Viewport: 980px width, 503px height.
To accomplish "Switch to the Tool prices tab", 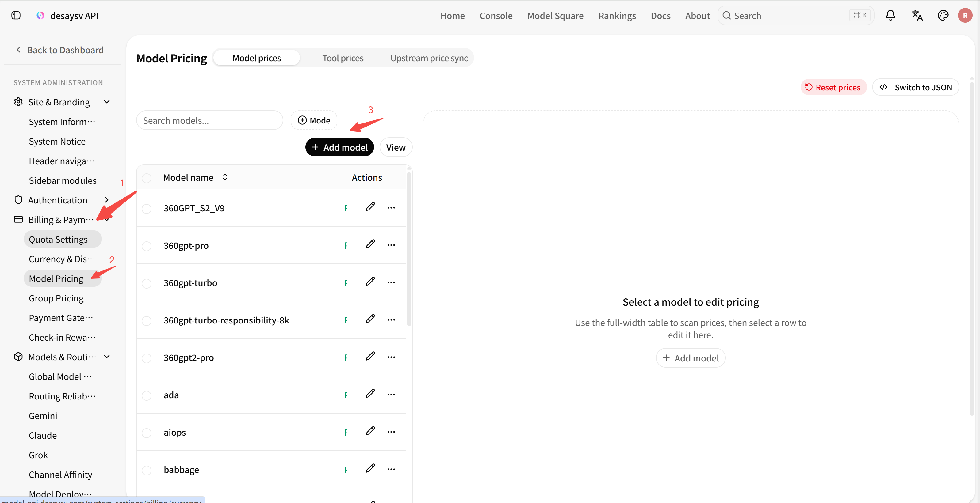I will tap(343, 58).
